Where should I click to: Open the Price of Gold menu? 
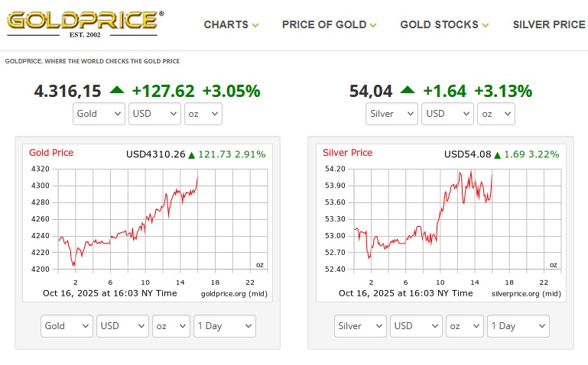329,24
